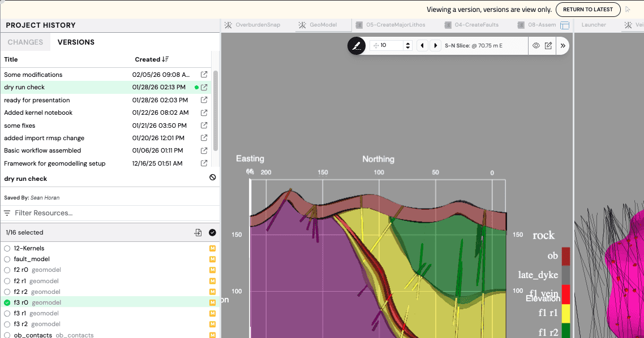
Task: Expand the slice toolbar with the double chevron
Action: click(x=563, y=46)
